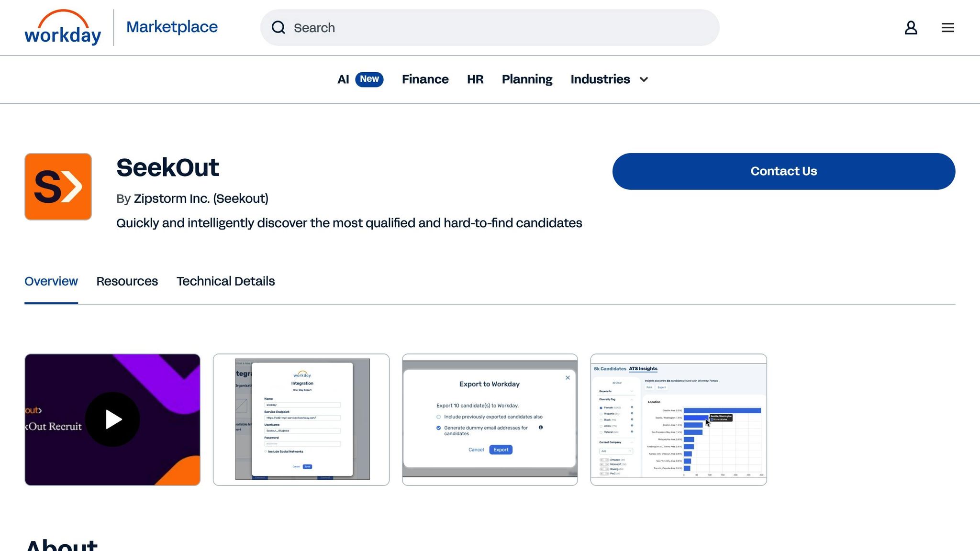
Task: Open the Export to Workday screenshot
Action: pos(490,419)
